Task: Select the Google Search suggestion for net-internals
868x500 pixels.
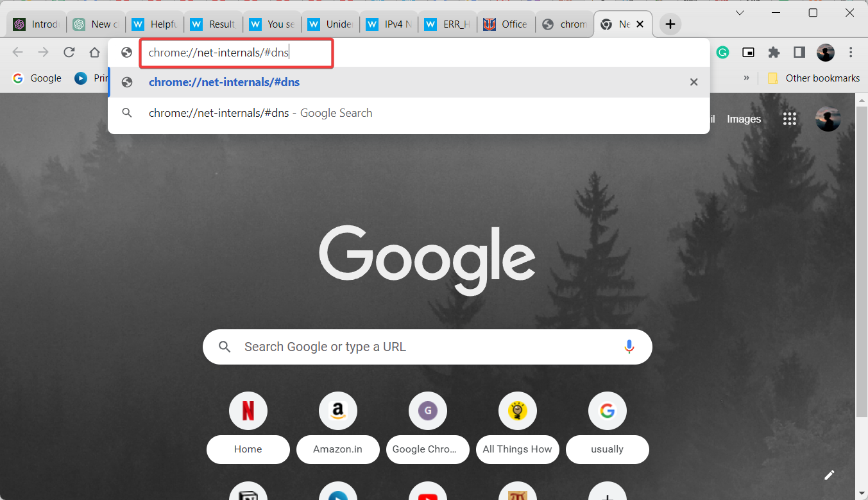Action: click(409, 113)
